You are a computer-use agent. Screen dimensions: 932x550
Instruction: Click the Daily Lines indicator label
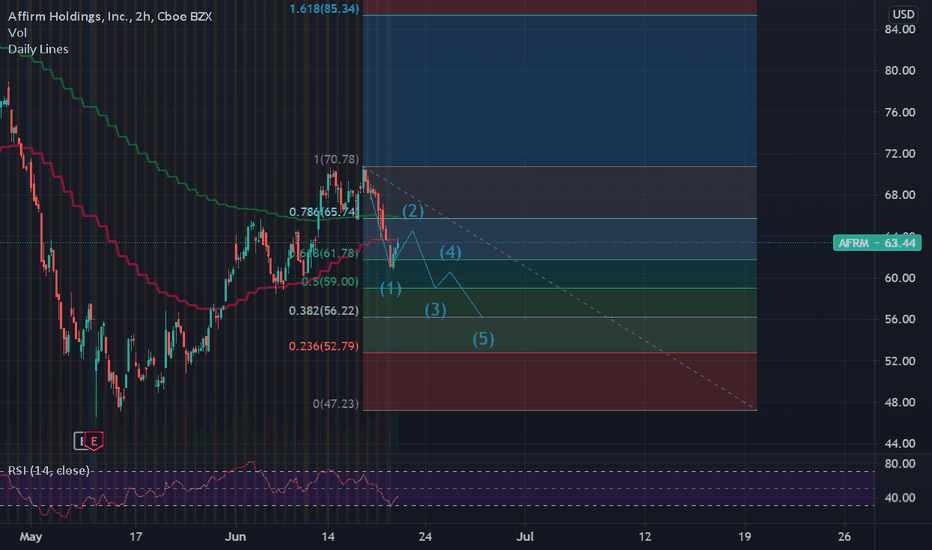tap(38, 49)
